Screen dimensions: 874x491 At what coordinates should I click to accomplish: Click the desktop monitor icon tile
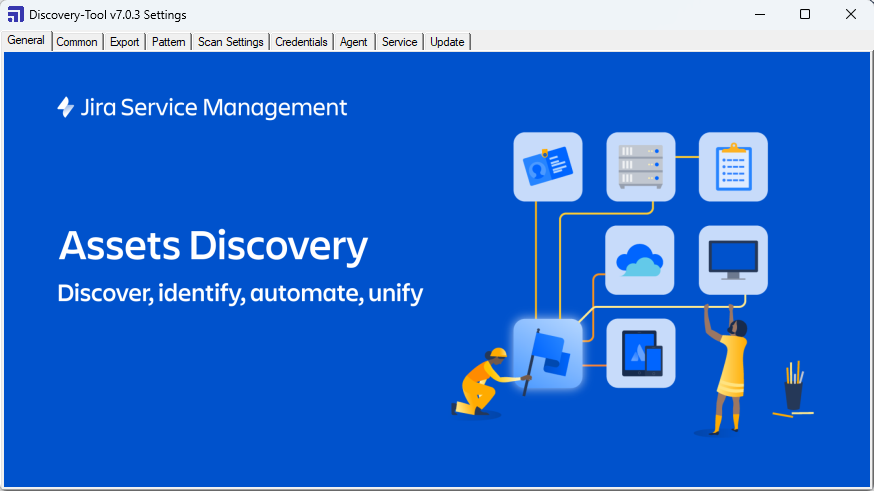click(733, 259)
